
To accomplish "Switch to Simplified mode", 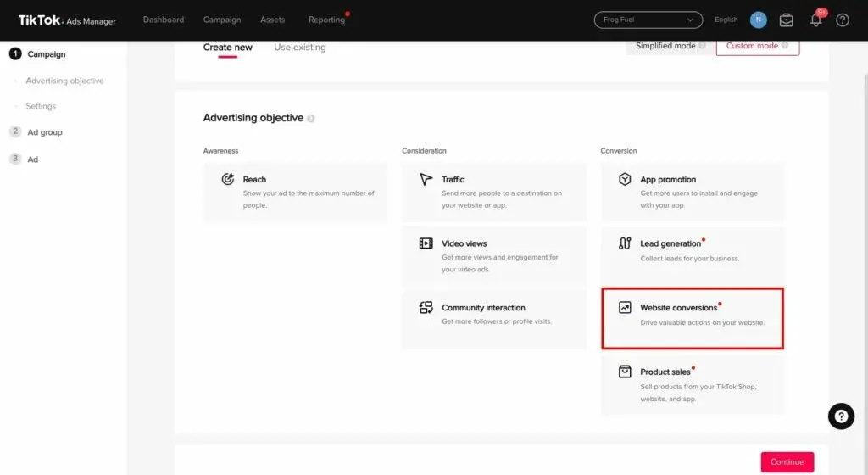I will point(670,46).
